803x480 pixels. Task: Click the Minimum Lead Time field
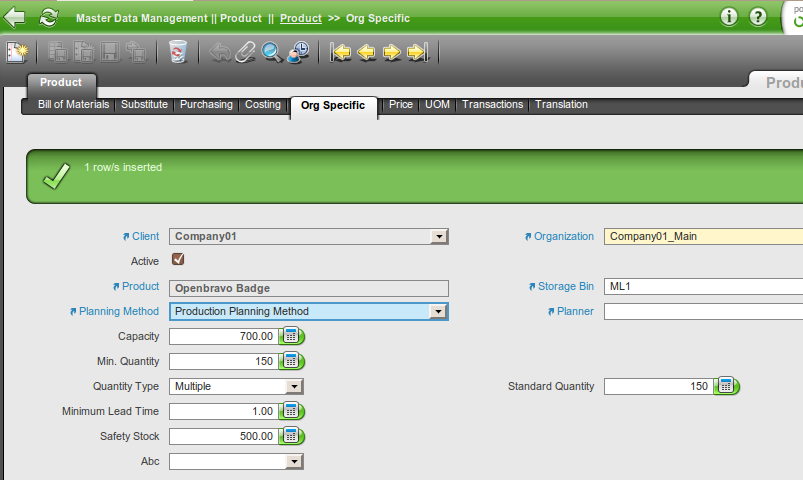tap(224, 411)
